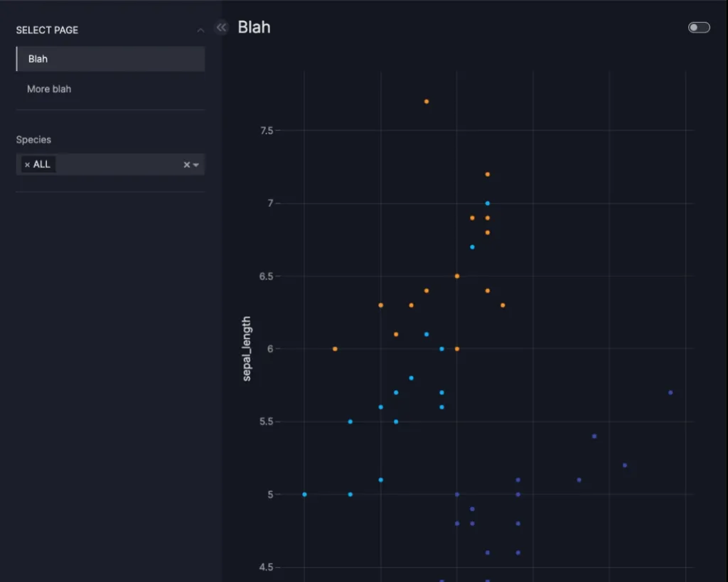Image resolution: width=728 pixels, height=582 pixels.
Task: Select the far-right purple point at 5.7
Action: [x=670, y=392]
